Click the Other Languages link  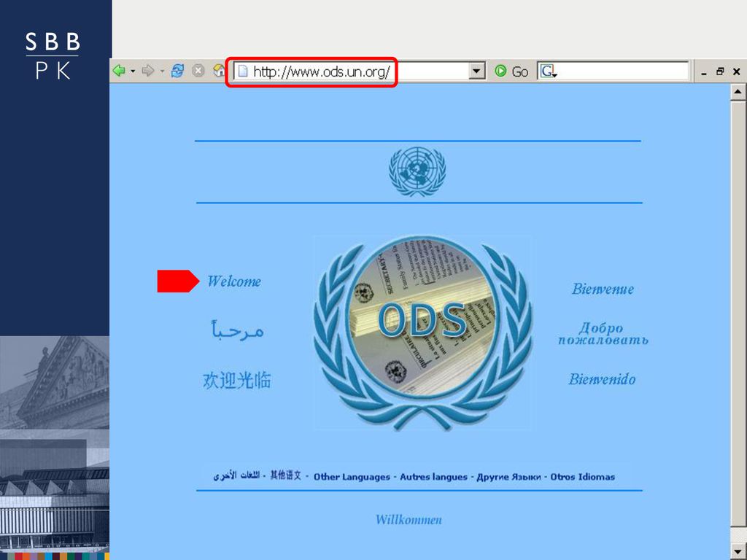(x=352, y=477)
